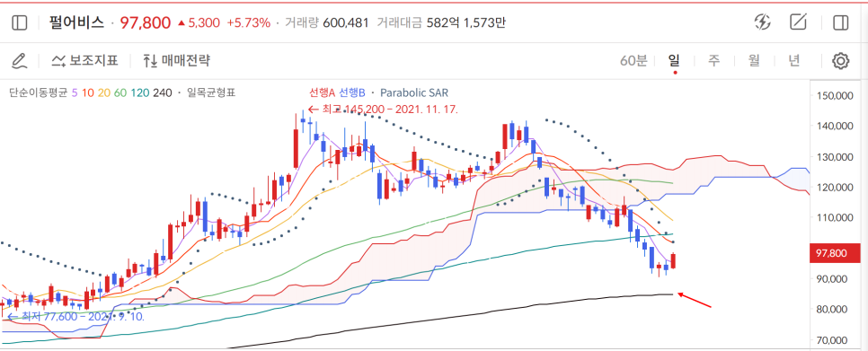Select the 년 yearly chart tab
This screenshot has width=868, height=351.
[794, 60]
